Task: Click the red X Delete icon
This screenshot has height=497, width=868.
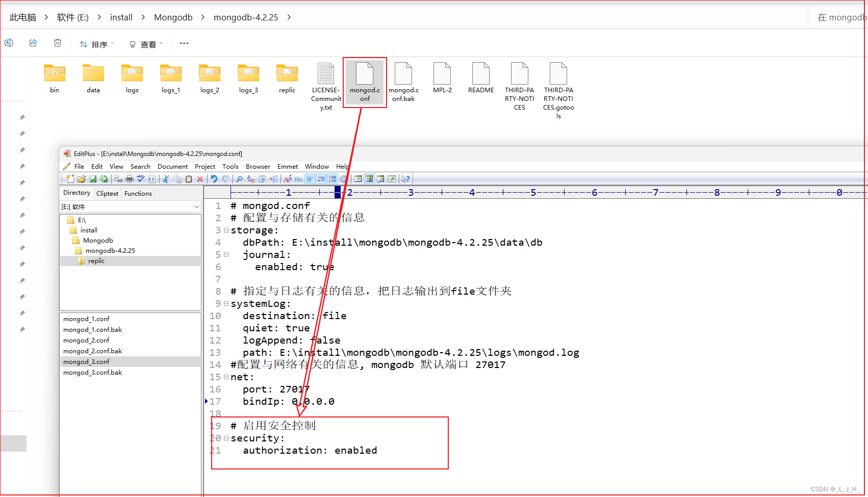Action: (x=200, y=179)
